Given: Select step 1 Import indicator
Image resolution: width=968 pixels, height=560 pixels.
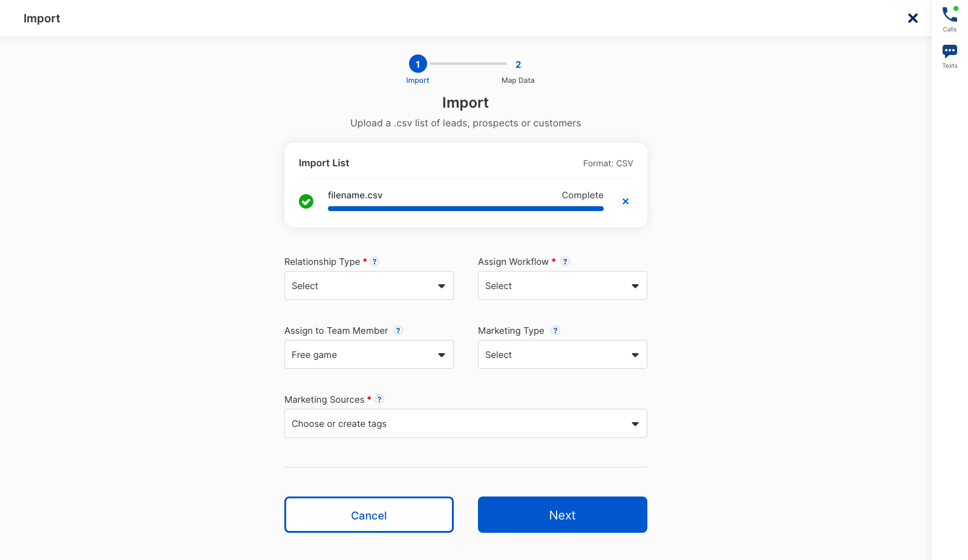Looking at the screenshot, I should tap(417, 63).
